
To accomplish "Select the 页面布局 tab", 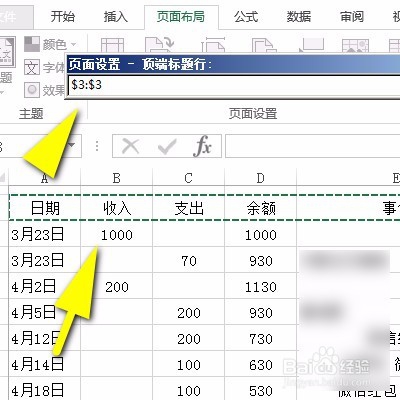I will 180,17.
